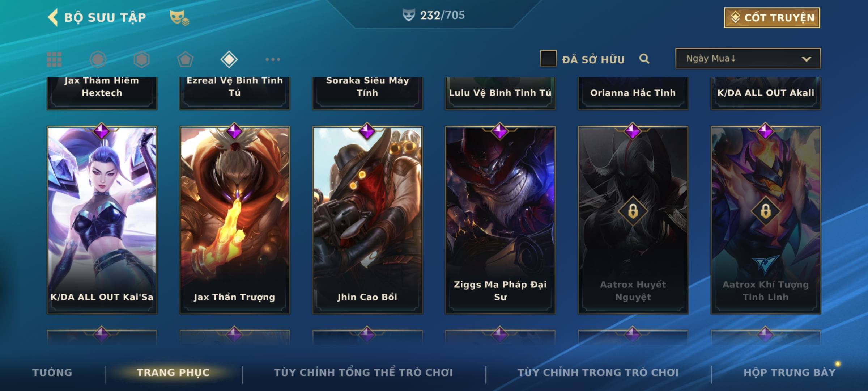Select the hexagon rarity filter icon
868x391 pixels.
coord(141,59)
